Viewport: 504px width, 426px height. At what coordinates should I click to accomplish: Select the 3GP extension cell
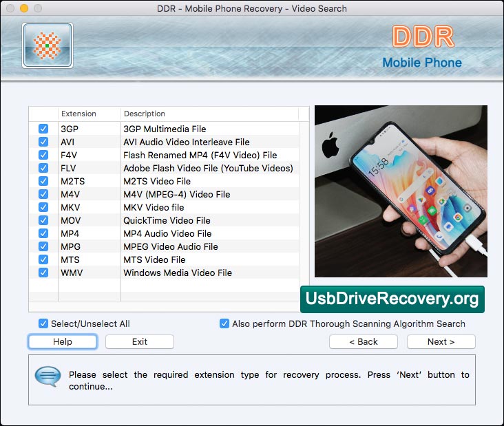[90, 129]
